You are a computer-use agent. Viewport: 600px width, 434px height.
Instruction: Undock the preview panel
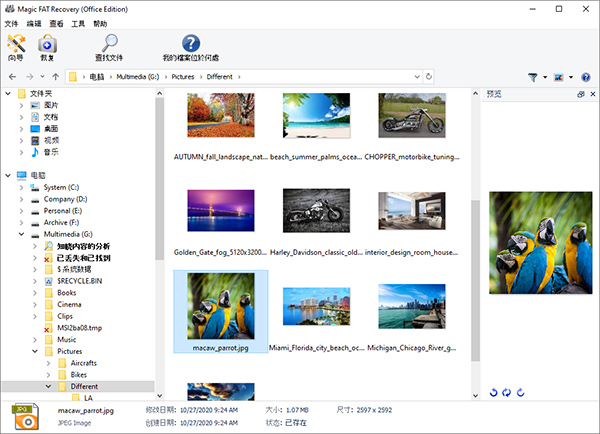pos(581,94)
